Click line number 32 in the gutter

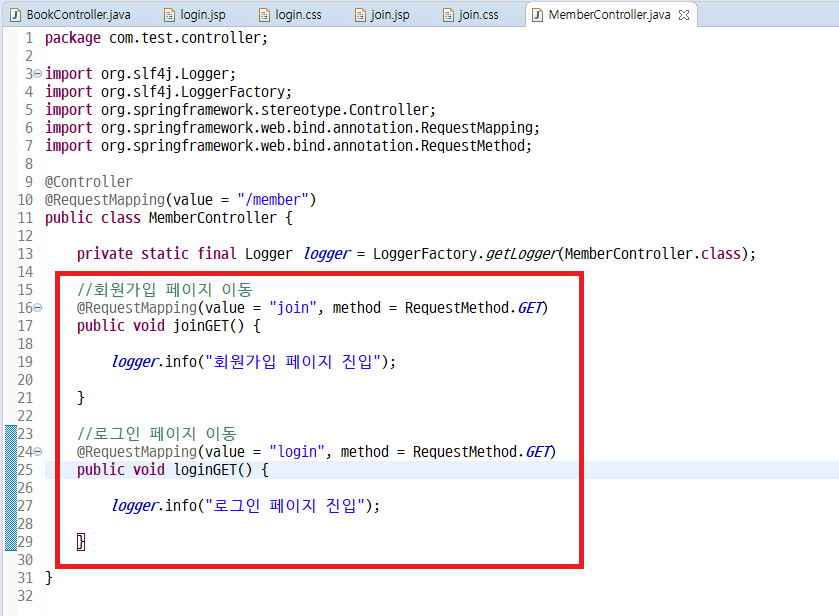(25, 596)
